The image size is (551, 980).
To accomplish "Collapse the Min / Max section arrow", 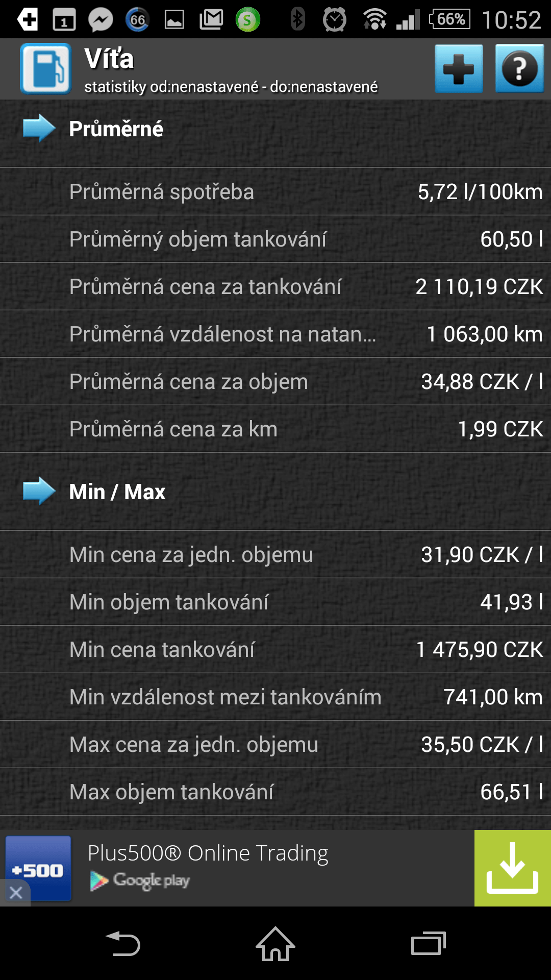I will (x=39, y=491).
